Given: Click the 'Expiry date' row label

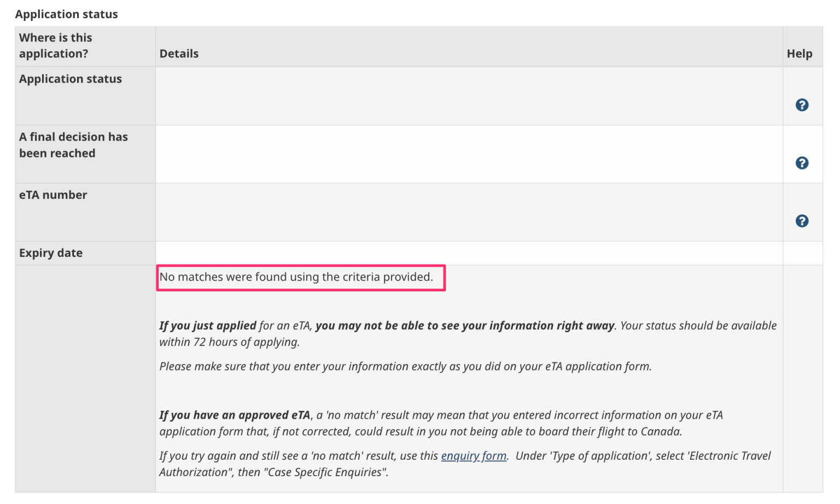Looking at the screenshot, I should coord(51,253).
